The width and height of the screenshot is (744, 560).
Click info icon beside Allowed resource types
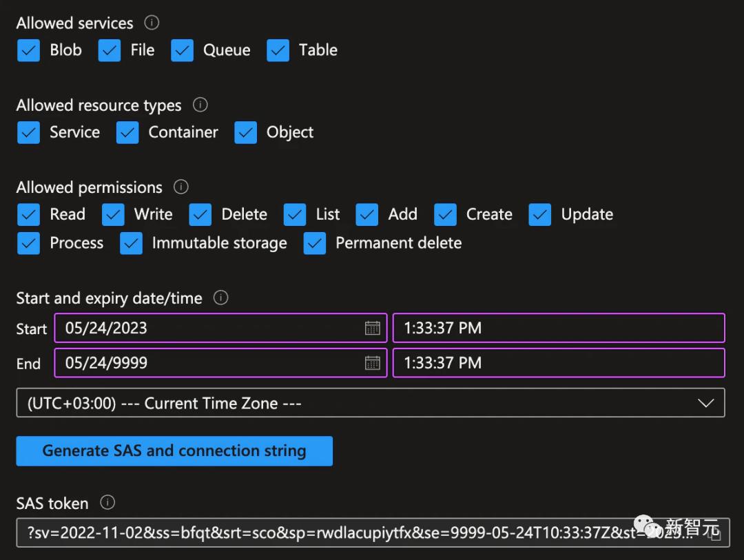(x=200, y=105)
